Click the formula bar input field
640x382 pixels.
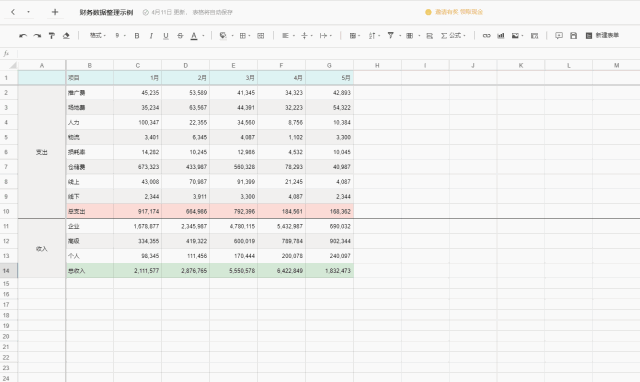(327, 53)
